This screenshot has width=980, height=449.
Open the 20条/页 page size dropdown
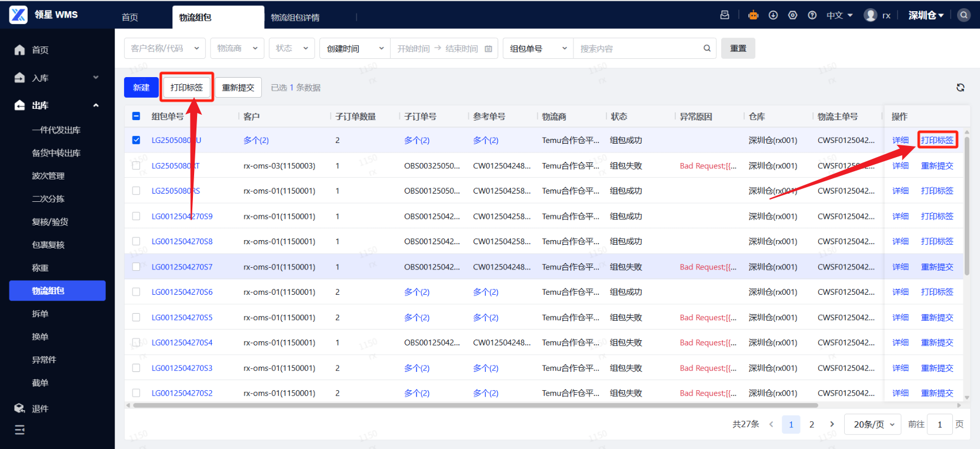[873, 424]
